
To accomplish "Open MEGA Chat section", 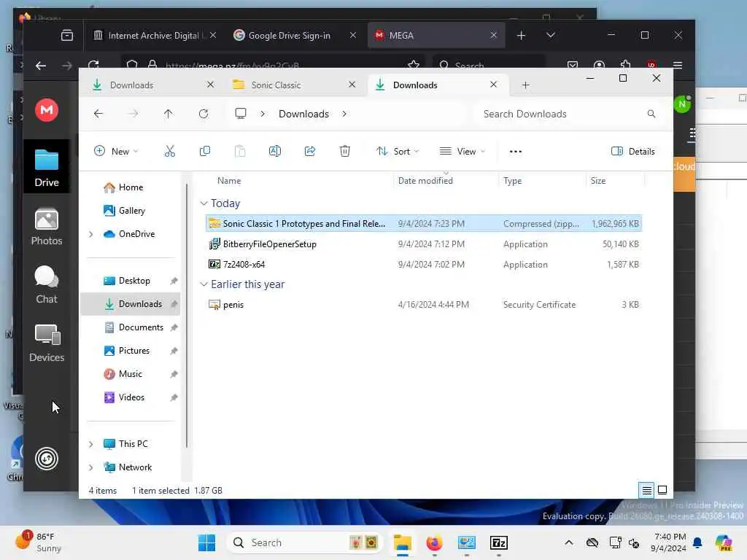I will [x=47, y=285].
